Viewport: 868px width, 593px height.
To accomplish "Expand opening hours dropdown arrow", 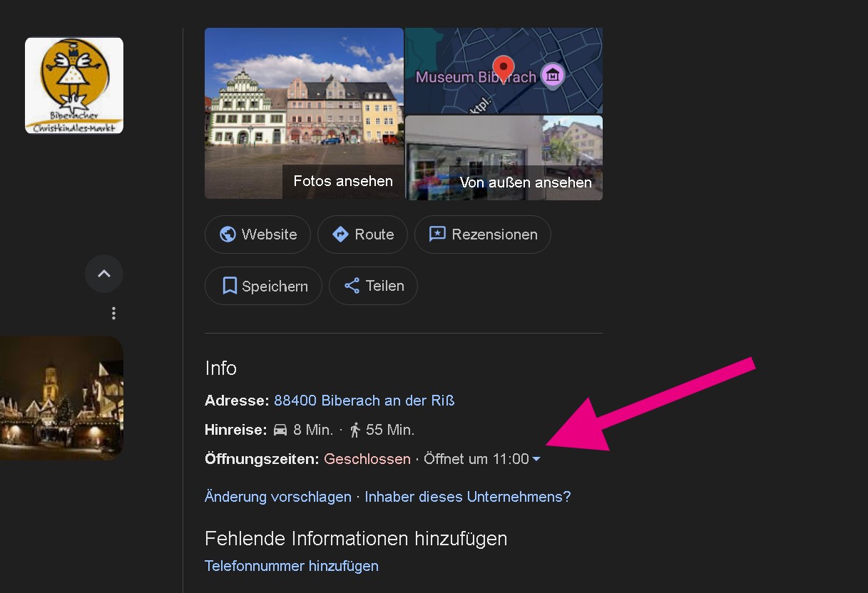I will click(536, 460).
